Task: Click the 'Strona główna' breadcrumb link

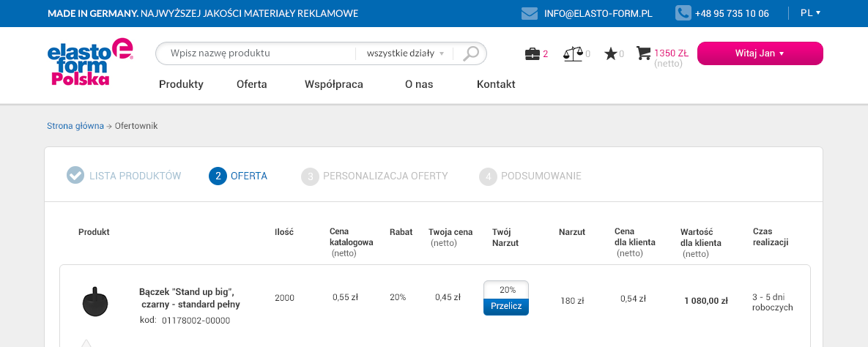Action: click(75, 126)
